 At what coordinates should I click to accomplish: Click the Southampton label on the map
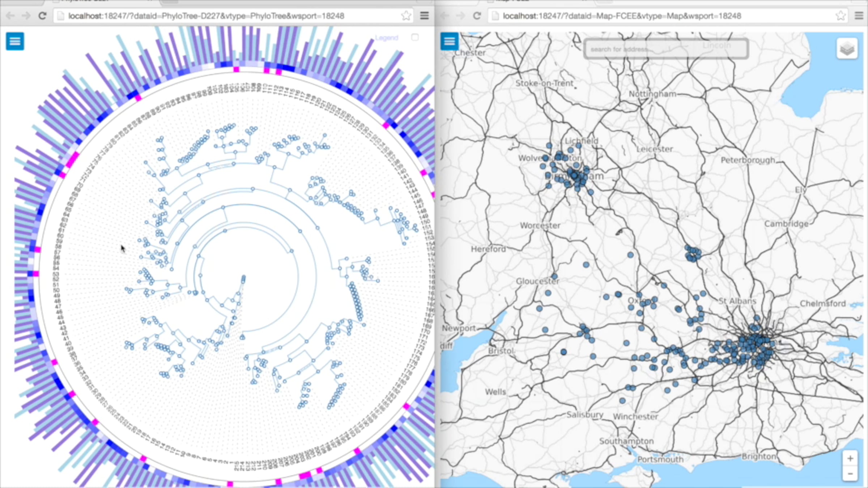(626, 441)
